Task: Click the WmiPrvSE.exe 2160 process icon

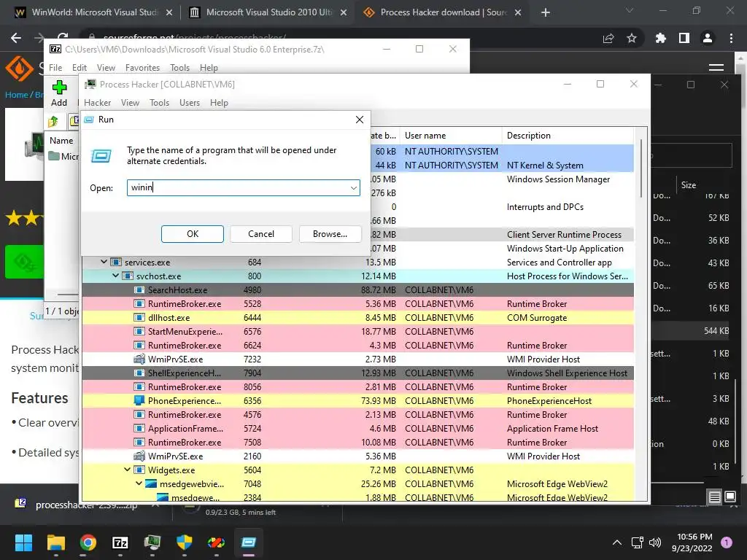Action: point(139,456)
